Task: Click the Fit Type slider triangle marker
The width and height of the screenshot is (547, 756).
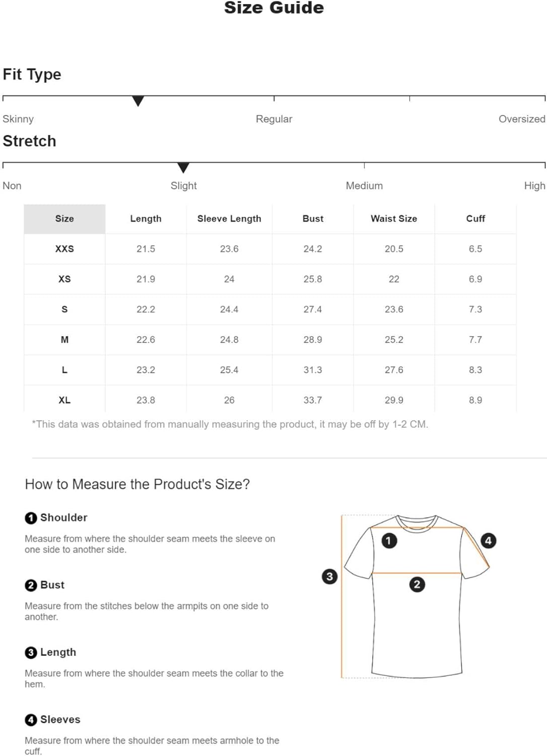Action: pyautogui.click(x=138, y=101)
